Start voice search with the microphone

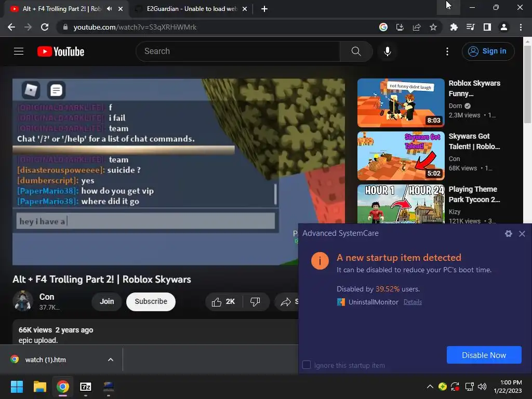click(x=387, y=51)
